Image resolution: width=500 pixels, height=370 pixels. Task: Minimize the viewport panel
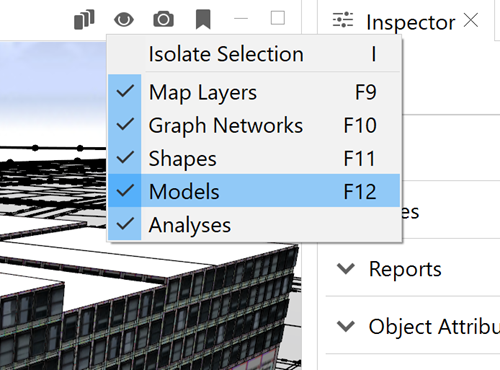(241, 19)
